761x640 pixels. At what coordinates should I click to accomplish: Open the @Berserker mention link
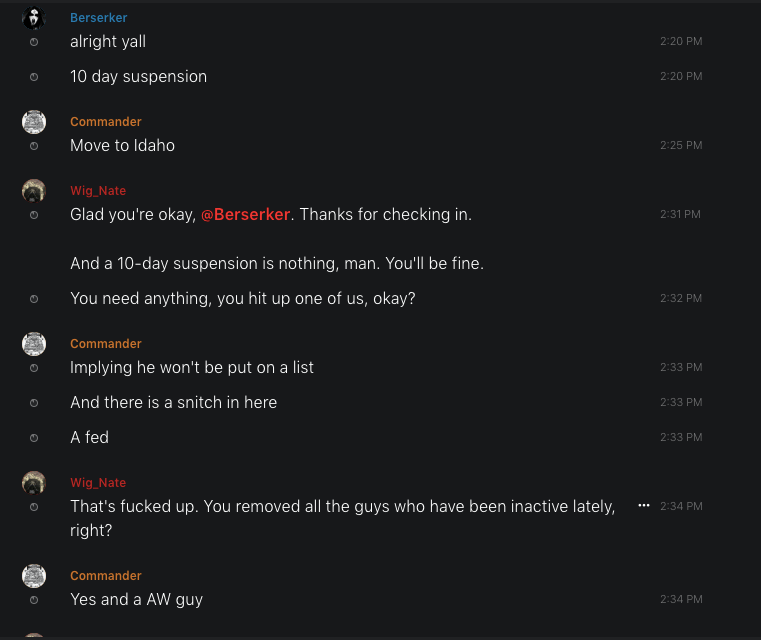[245, 215]
